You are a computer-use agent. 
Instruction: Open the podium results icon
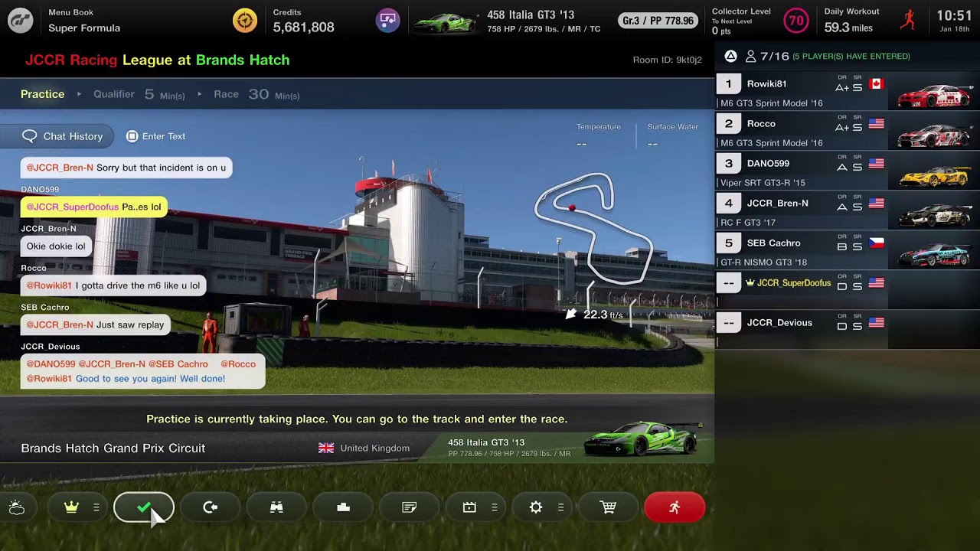pyautogui.click(x=343, y=507)
